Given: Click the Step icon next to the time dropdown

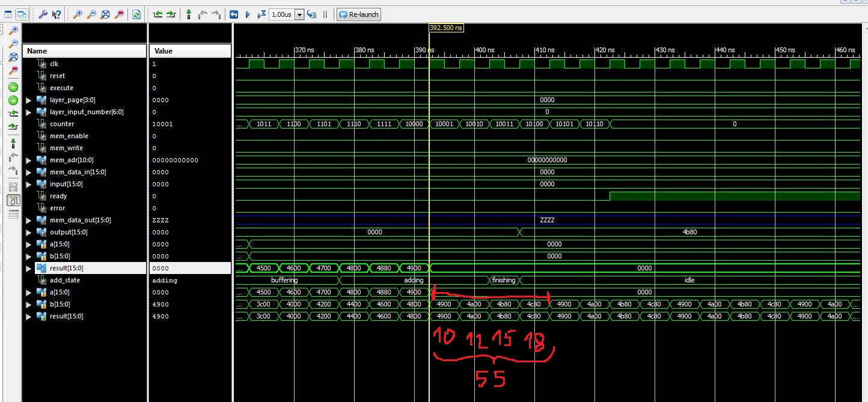Looking at the screenshot, I should click(312, 14).
